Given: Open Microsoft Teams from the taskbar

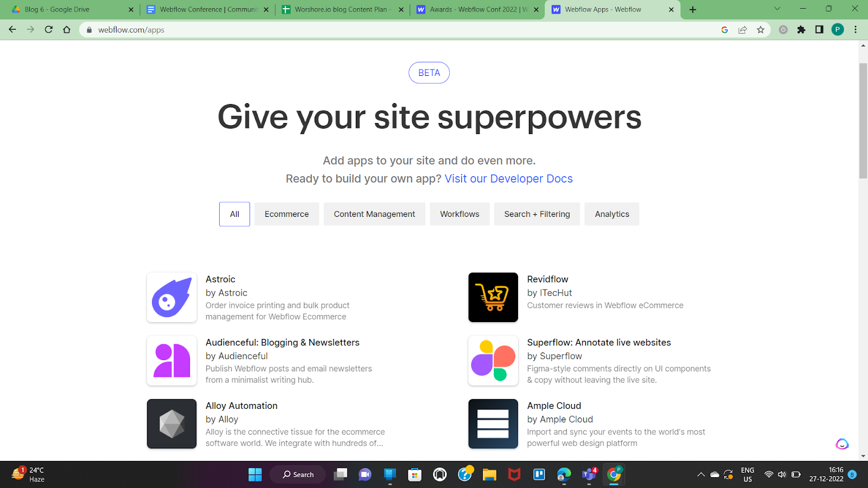Looking at the screenshot, I should tap(589, 474).
